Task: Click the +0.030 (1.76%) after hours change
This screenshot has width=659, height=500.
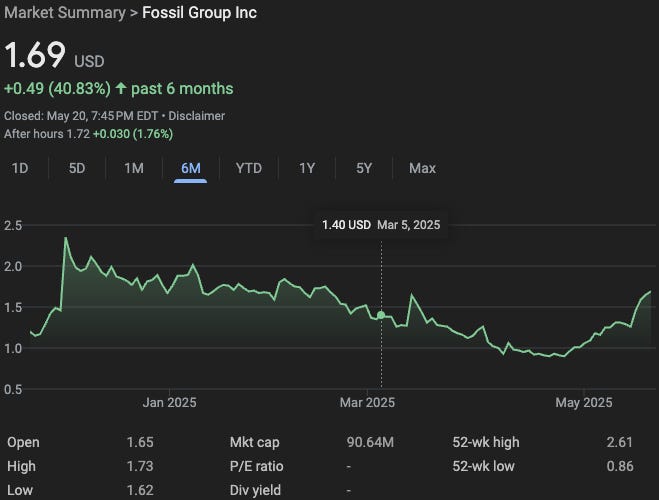Action: tap(133, 134)
